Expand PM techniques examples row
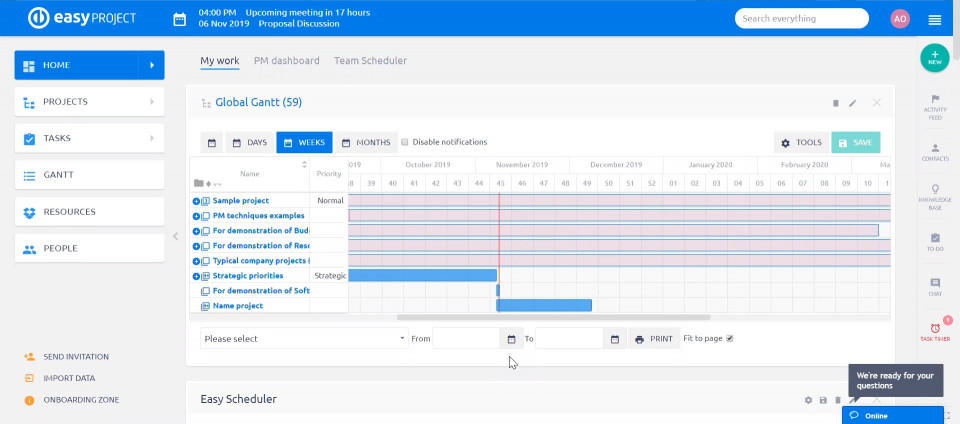Screen dimensions: 960x424 [x=197, y=217]
